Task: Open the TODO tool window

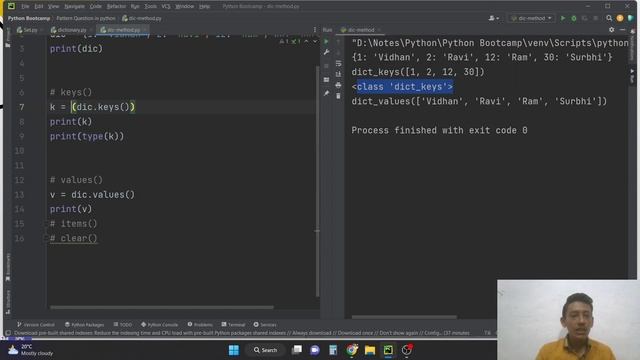Action: pos(123,325)
